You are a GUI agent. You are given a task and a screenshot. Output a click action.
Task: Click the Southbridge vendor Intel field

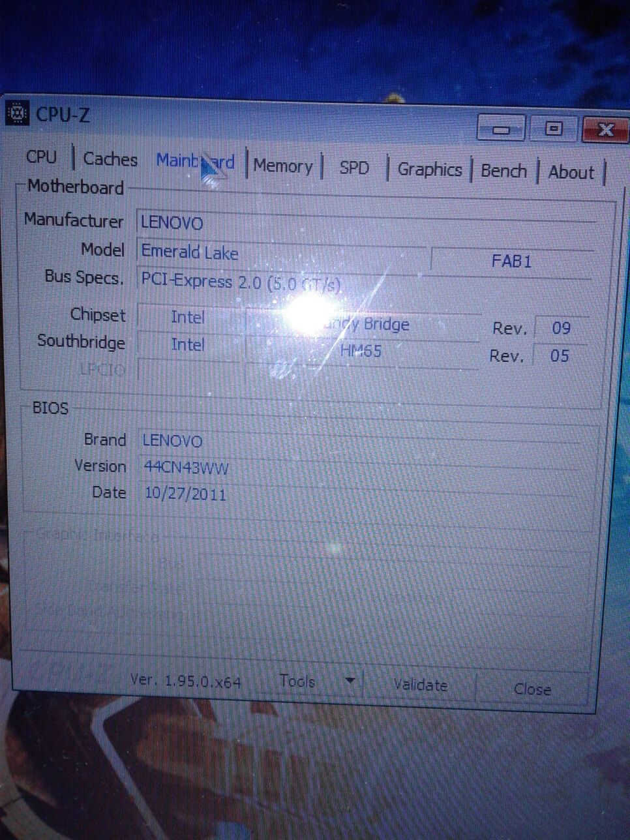[188, 344]
